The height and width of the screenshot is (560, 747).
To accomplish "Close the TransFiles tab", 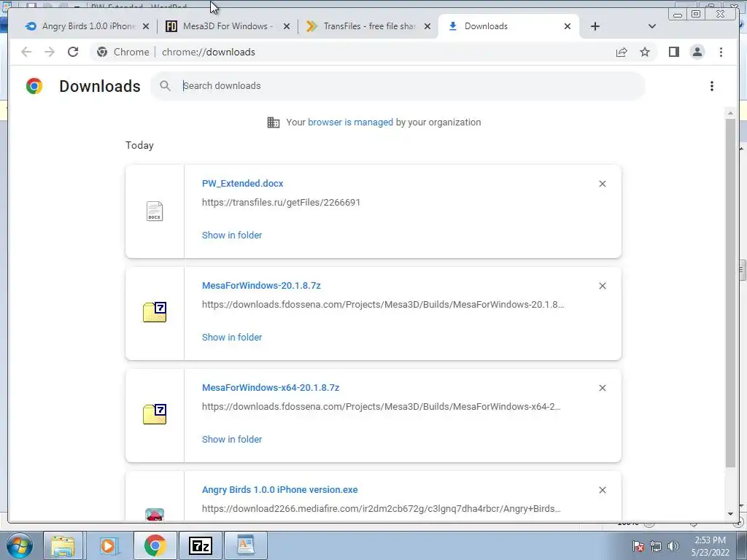I will pyautogui.click(x=427, y=27).
